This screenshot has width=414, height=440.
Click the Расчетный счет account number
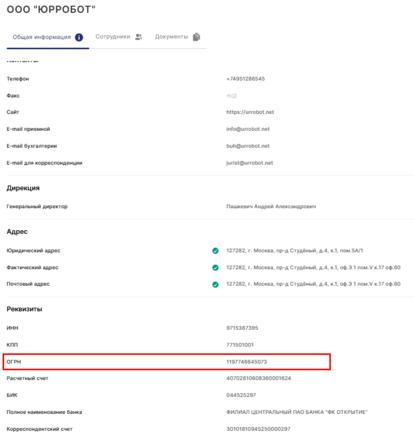[259, 378]
